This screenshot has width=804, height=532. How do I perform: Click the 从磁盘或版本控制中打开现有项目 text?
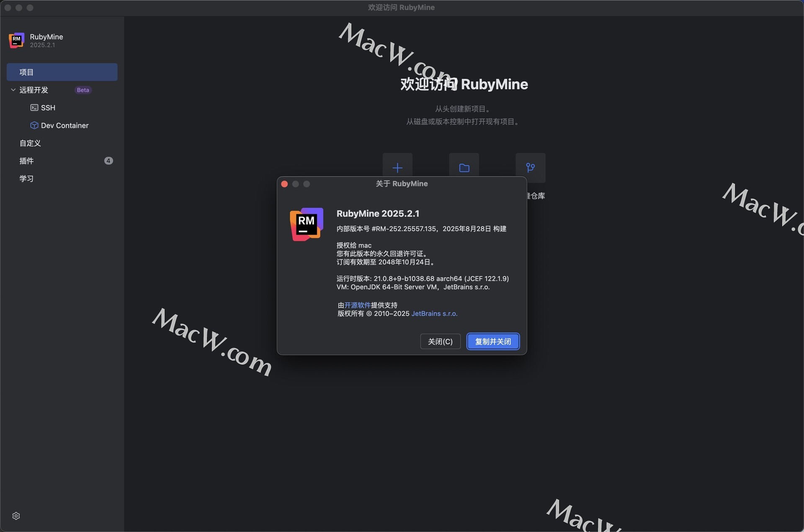[463, 121]
